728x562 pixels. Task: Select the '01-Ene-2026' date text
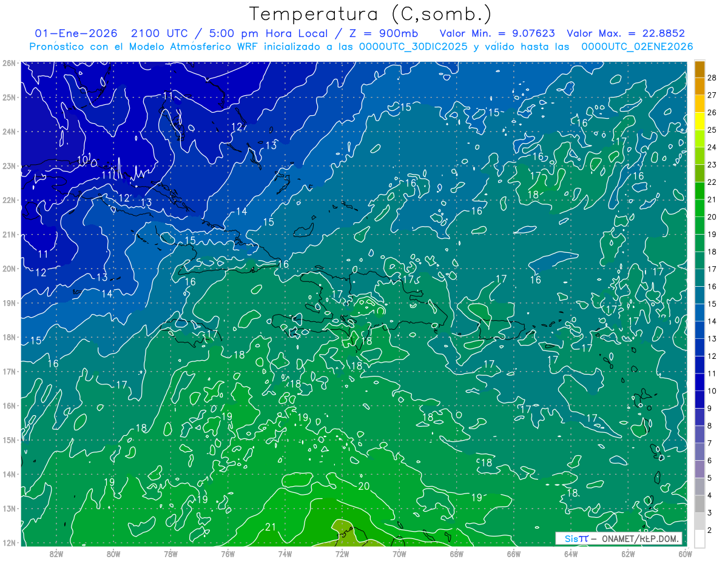(77, 34)
